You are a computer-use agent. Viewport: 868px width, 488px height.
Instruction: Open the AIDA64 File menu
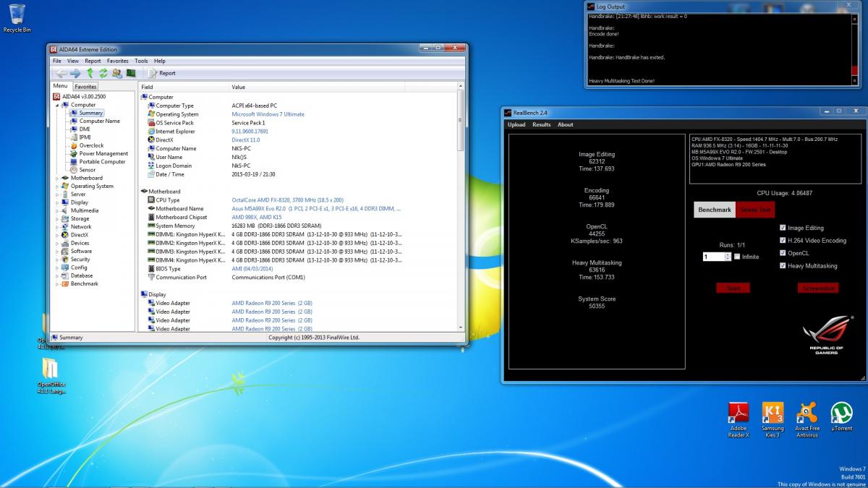(x=57, y=61)
